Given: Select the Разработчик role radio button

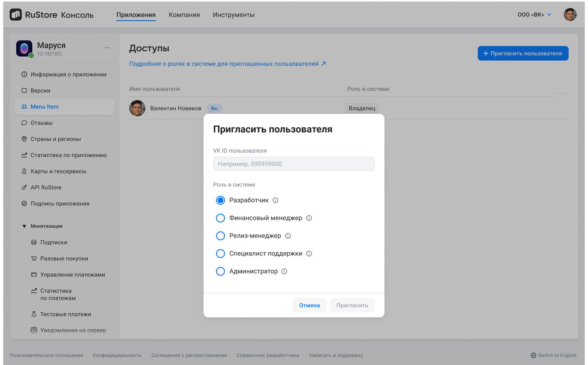Looking at the screenshot, I should coord(220,200).
